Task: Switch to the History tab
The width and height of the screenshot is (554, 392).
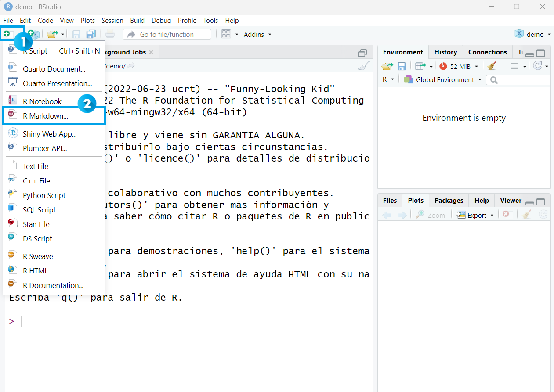Action: point(445,52)
